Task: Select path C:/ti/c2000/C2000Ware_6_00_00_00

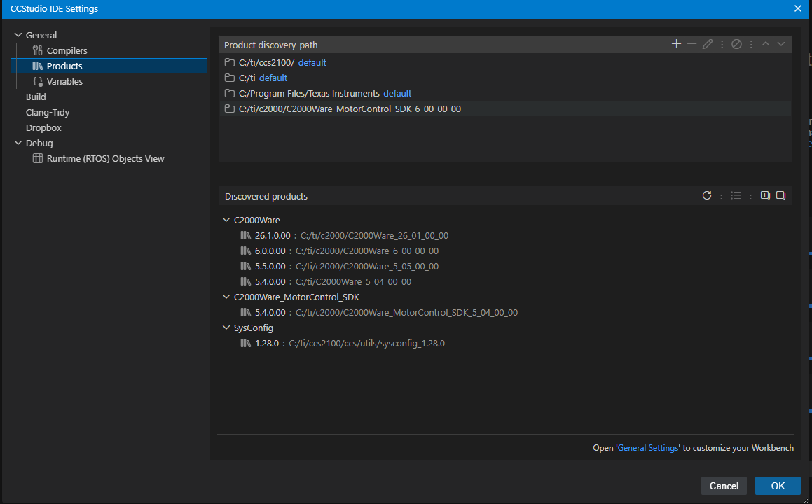Action: pos(367,251)
